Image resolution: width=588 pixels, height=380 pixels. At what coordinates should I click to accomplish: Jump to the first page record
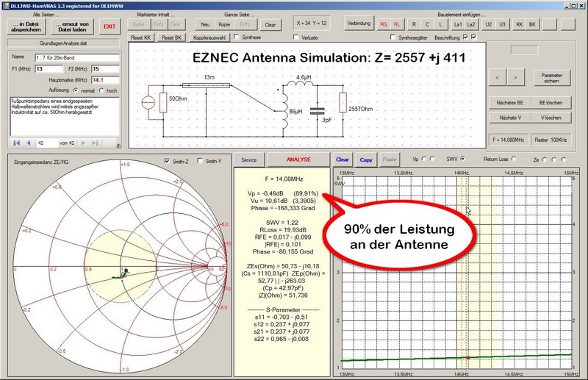pyautogui.click(x=16, y=143)
